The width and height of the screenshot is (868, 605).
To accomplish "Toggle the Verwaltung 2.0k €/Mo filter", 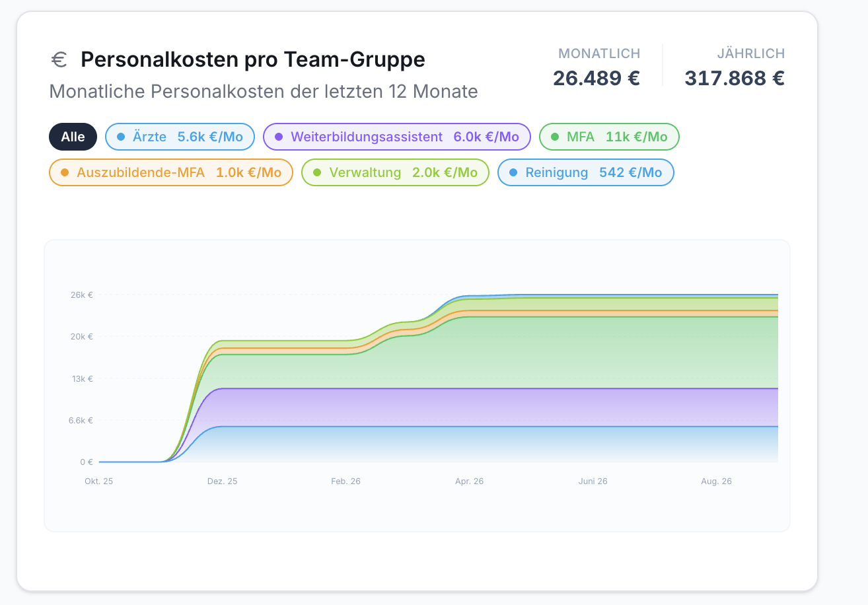I will pos(395,172).
